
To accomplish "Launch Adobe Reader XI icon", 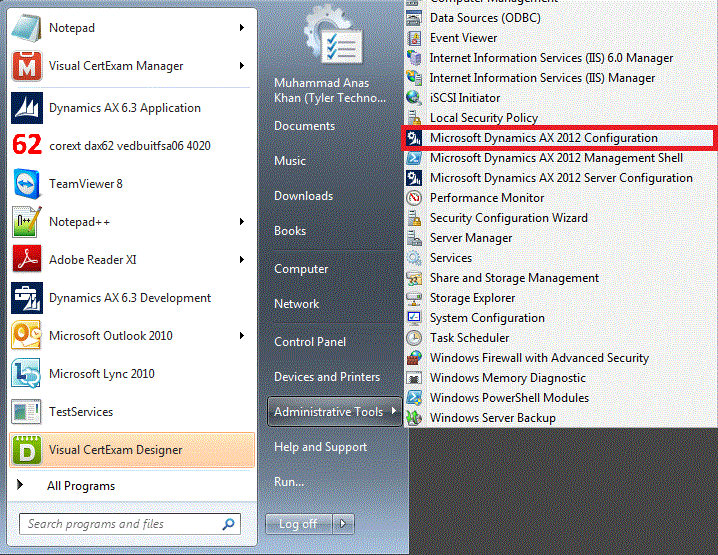I will pyautogui.click(x=26, y=260).
